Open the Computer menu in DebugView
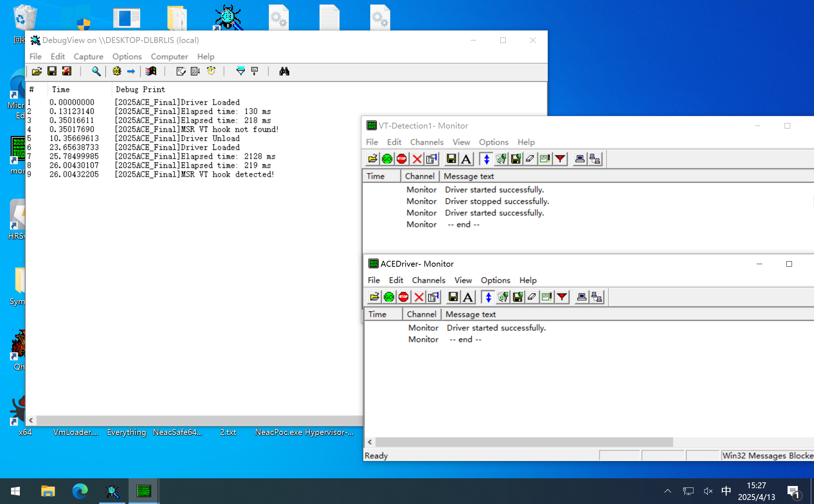Viewport: 814px width, 504px height. tap(169, 57)
